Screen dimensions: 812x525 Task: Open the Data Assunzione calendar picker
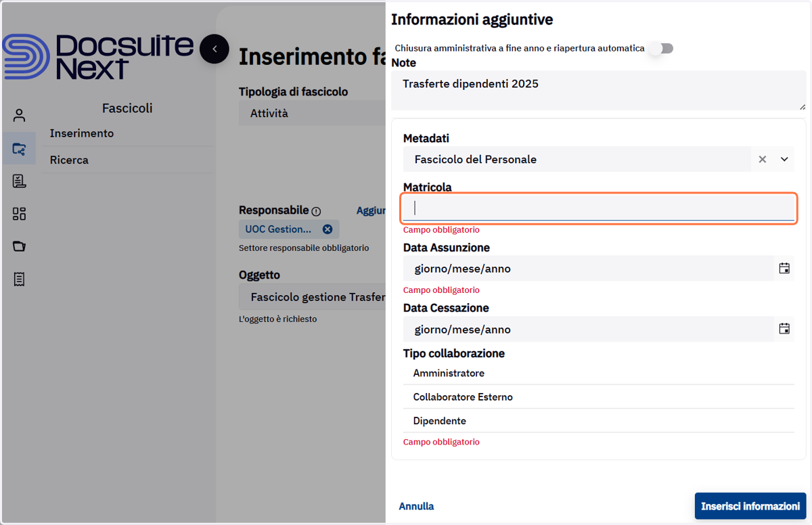point(784,269)
